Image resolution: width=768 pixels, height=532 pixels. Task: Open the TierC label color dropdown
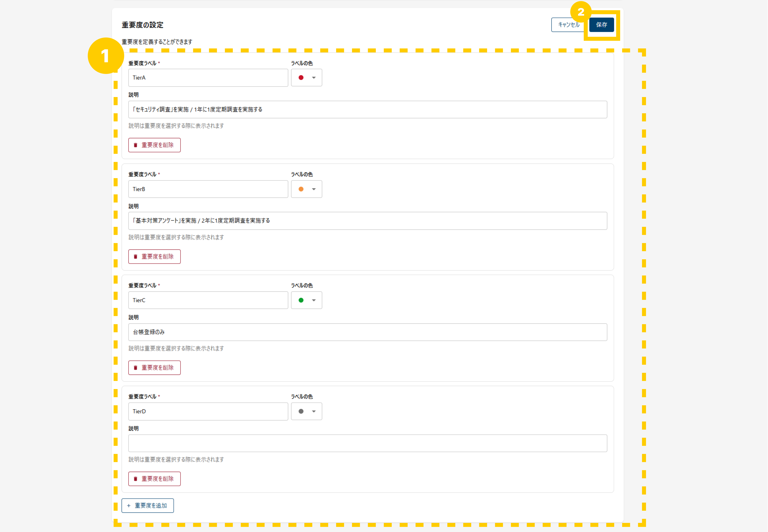coord(307,300)
